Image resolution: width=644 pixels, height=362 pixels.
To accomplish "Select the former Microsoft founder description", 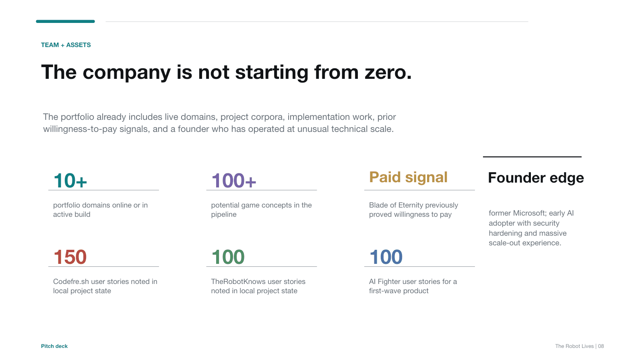I will (531, 228).
